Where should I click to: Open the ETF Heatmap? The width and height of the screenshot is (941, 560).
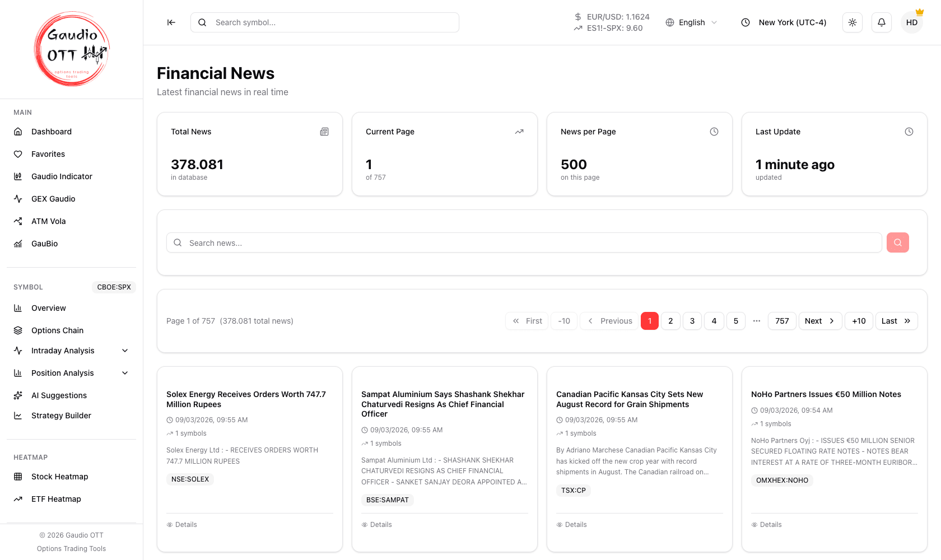tap(72, 499)
